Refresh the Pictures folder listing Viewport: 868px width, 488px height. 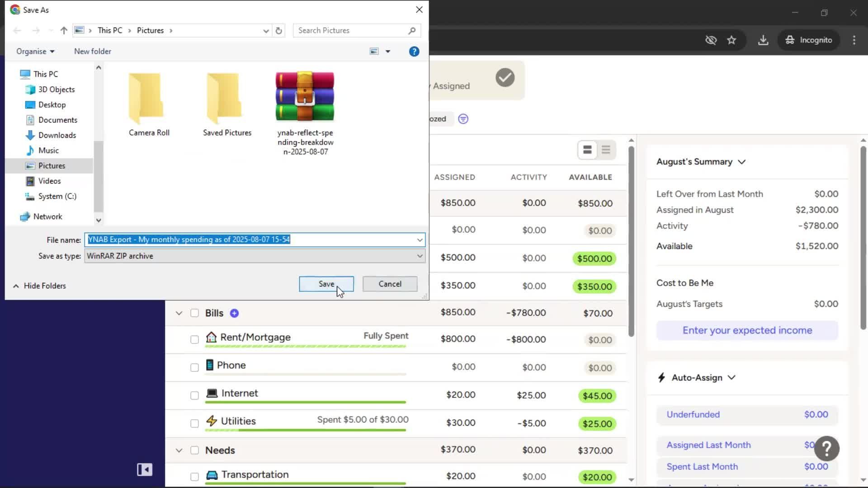coord(279,30)
